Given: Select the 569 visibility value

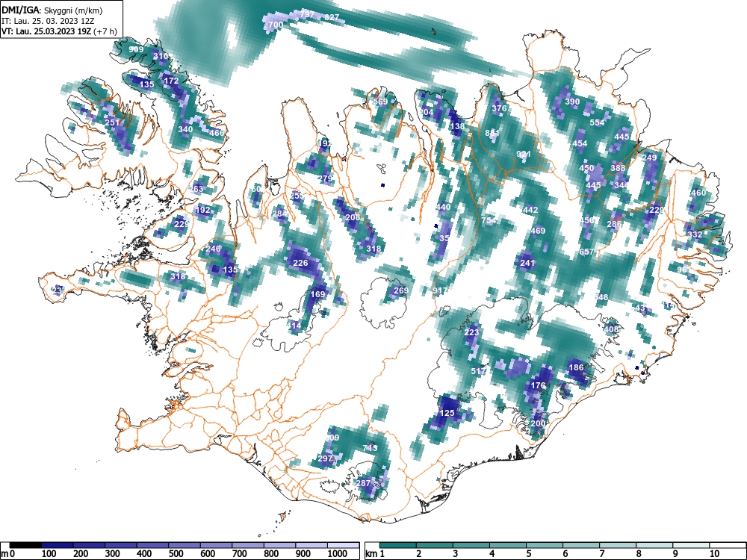Looking at the screenshot, I should coord(380,102).
